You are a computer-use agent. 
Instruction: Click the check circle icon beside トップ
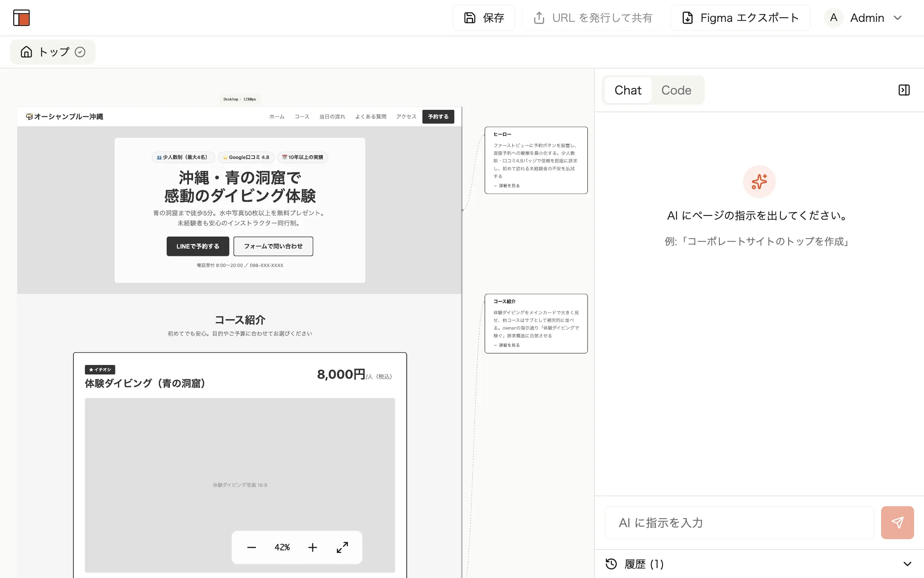(80, 52)
